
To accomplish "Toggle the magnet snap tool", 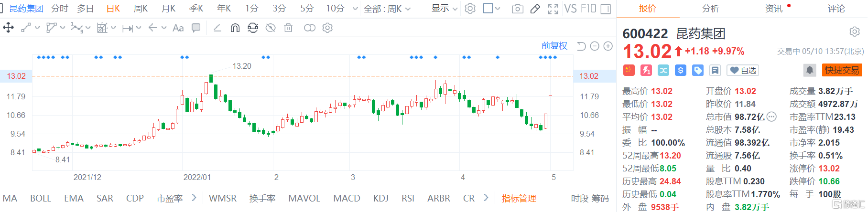I will [235, 28].
